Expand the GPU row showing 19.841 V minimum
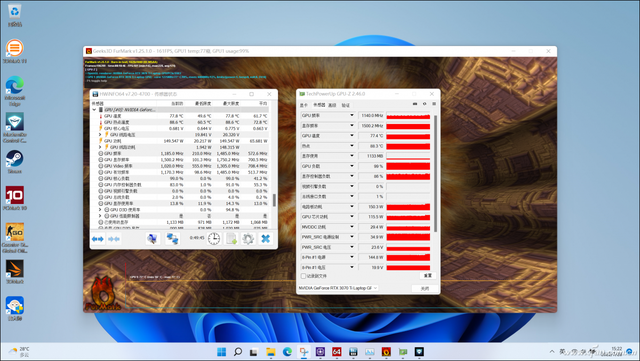 click(100, 134)
